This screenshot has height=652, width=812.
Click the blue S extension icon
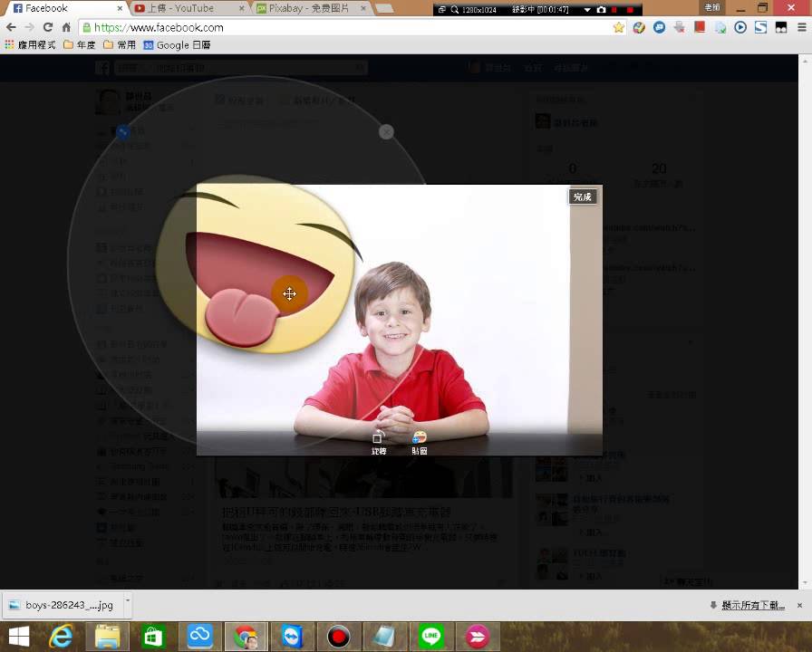tap(760, 27)
